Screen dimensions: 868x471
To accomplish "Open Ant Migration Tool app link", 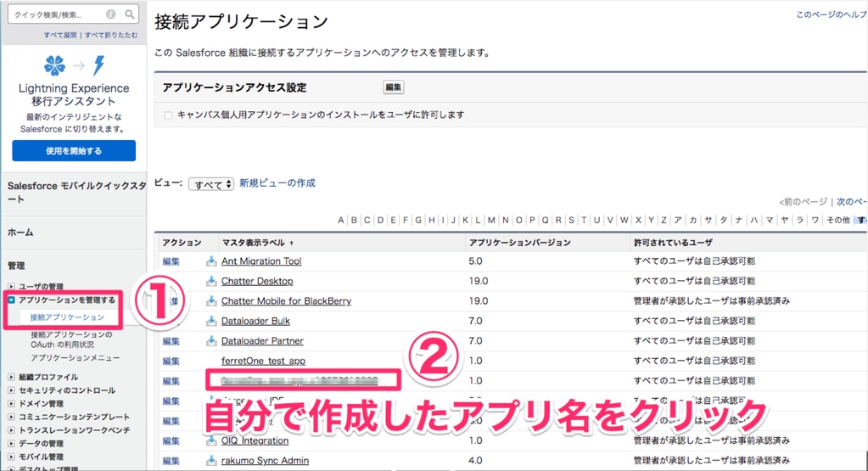I will click(x=261, y=261).
